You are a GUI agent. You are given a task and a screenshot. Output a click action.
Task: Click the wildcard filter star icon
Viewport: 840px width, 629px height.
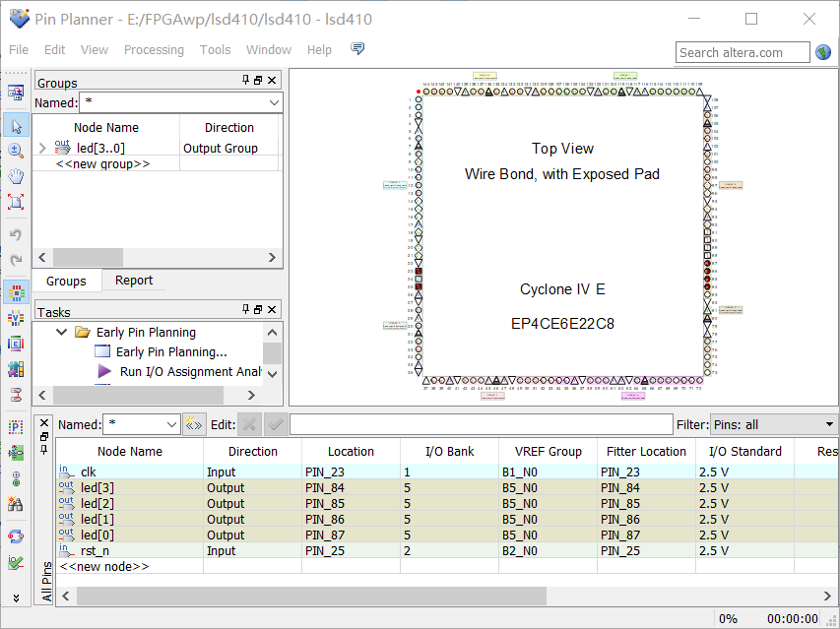193,424
